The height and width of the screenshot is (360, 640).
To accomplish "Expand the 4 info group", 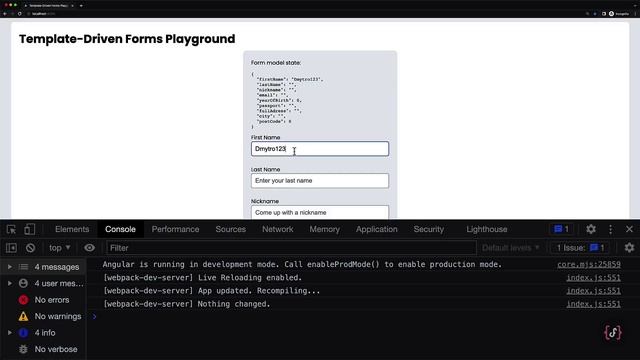I will click(x=9, y=333).
